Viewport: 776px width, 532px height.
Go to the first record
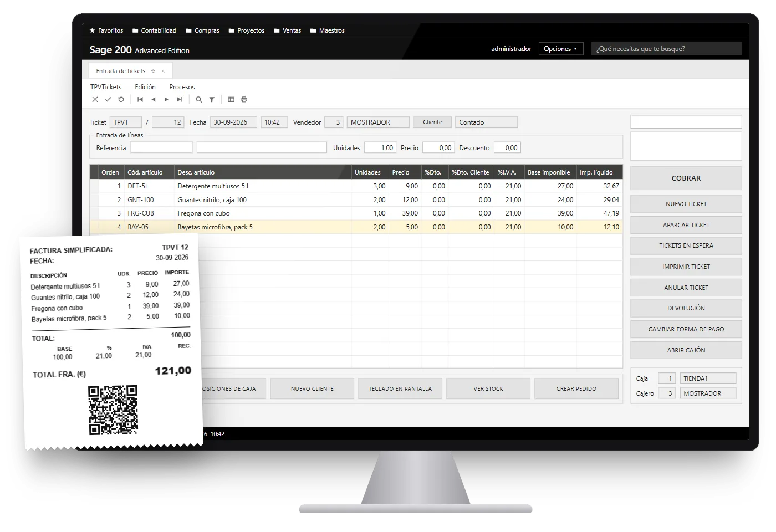pyautogui.click(x=140, y=100)
